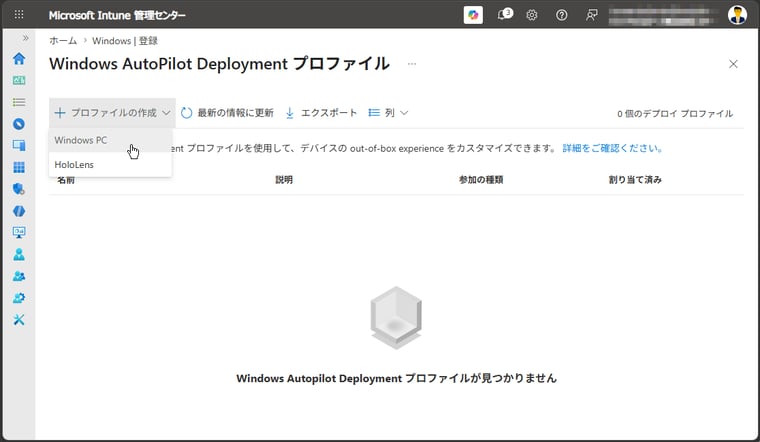The height and width of the screenshot is (442, 760).
Task: Open Reports monitor icon in sidebar
Action: point(19,233)
